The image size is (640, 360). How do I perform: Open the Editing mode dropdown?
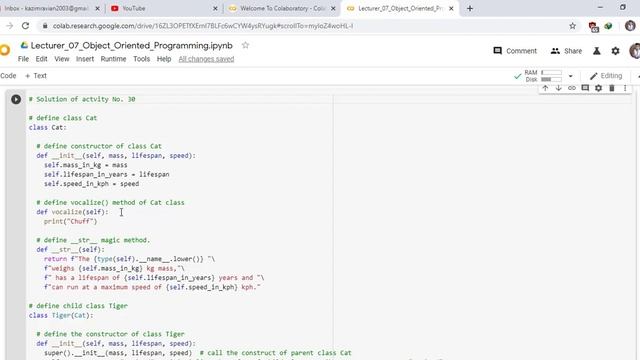coord(606,76)
